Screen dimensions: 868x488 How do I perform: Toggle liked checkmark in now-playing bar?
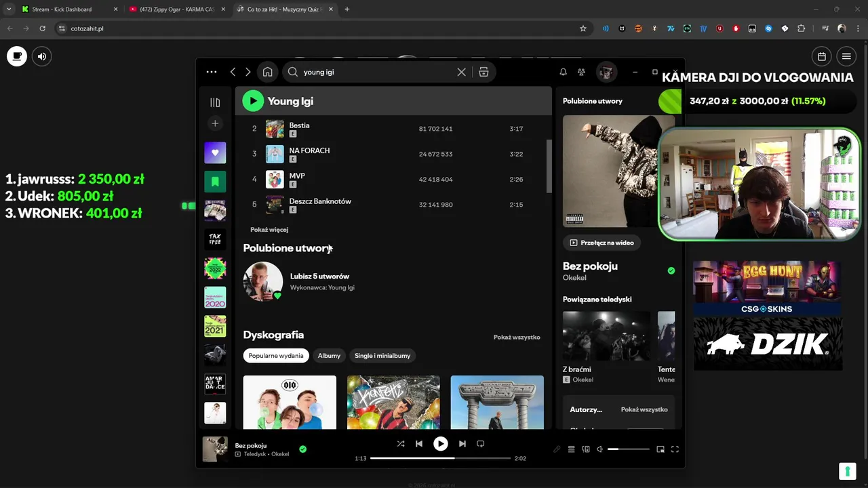pyautogui.click(x=302, y=449)
